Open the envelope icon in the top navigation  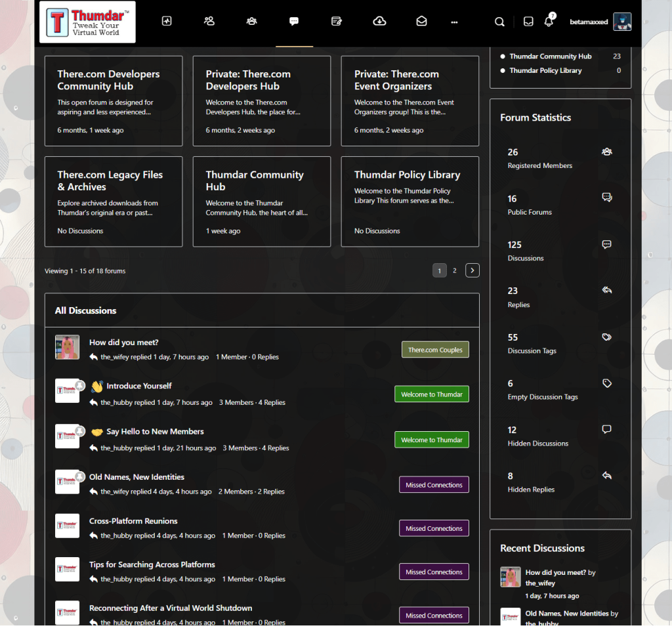[x=422, y=21]
